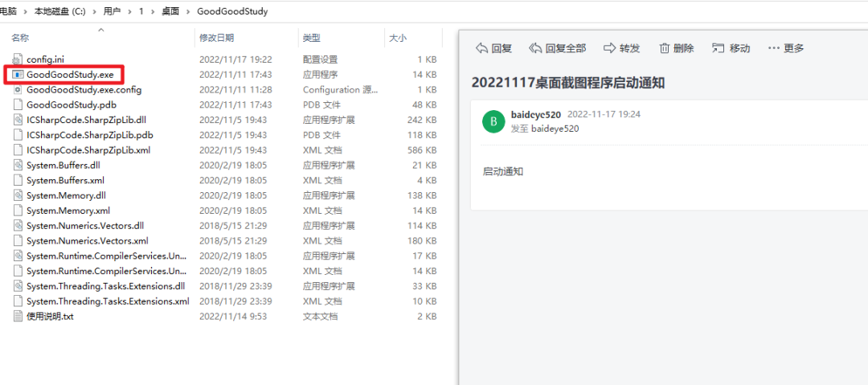Click the 586 KB size cell
Screen dimensions: 868x385
point(422,150)
